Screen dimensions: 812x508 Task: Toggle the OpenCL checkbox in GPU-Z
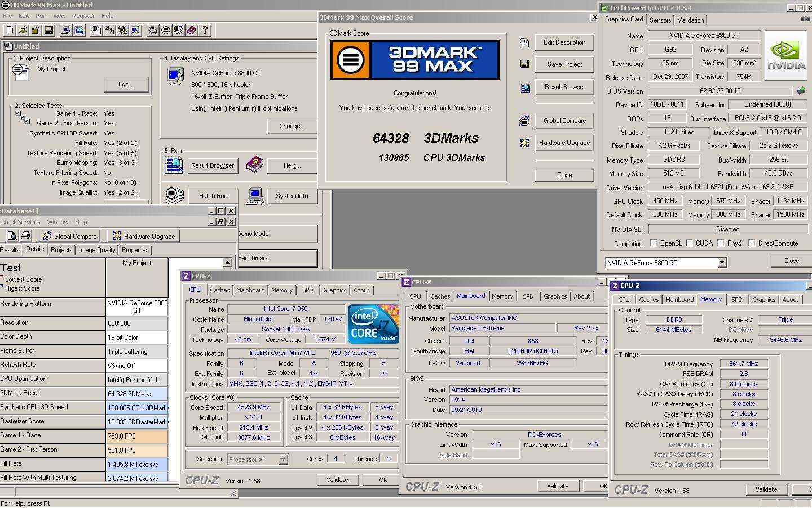coord(654,243)
